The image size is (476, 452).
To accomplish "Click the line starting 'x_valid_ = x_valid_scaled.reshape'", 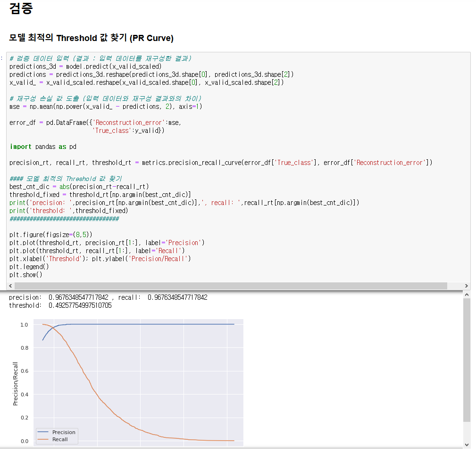I will (147, 82).
